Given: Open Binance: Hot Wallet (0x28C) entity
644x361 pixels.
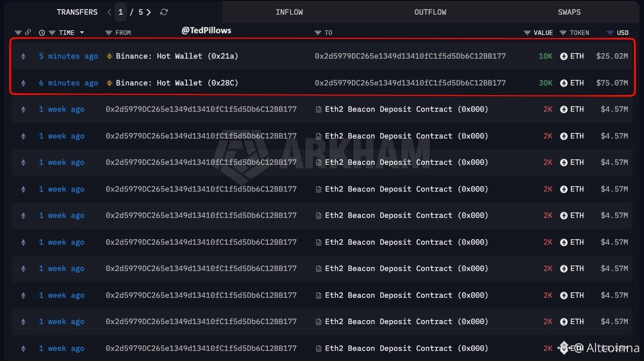Looking at the screenshot, I should pos(177,83).
